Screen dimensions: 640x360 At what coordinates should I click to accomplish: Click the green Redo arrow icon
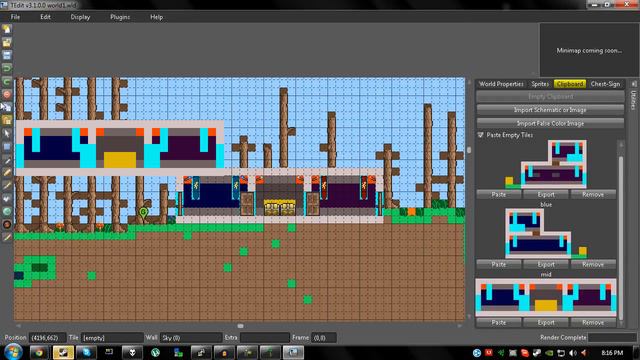tap(7, 81)
